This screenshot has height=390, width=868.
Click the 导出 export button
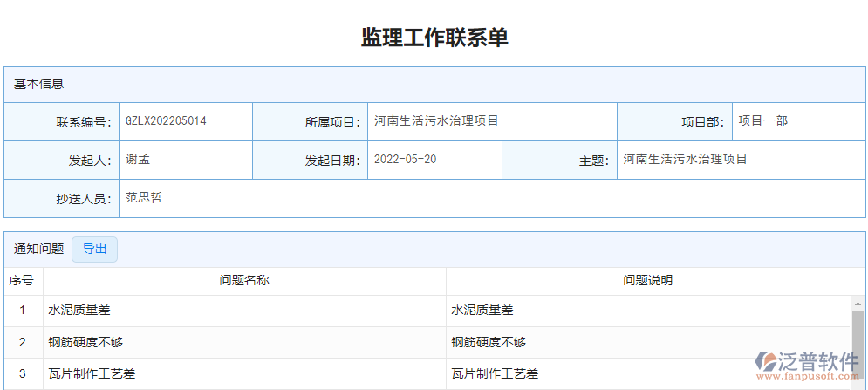point(95,250)
